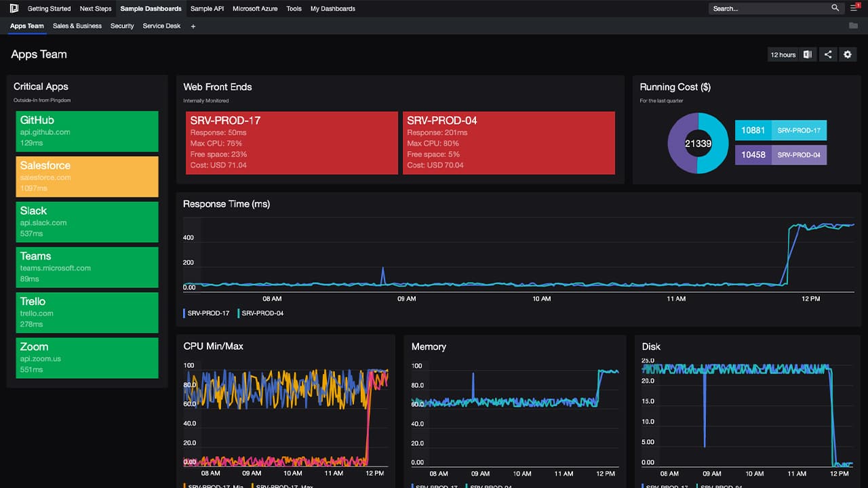Open Getting Started menu
Image resolution: width=868 pixels, height=488 pixels.
pos(49,9)
